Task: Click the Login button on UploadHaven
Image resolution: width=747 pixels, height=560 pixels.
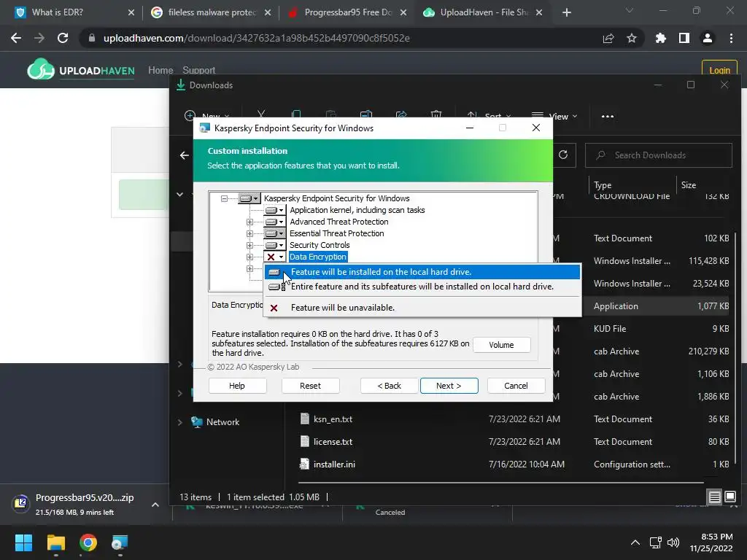Action: pos(719,70)
